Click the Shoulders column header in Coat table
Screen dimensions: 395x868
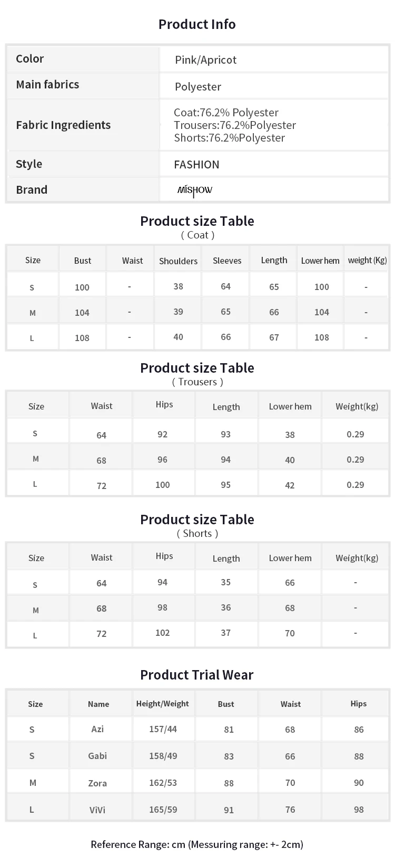pyautogui.click(x=178, y=261)
